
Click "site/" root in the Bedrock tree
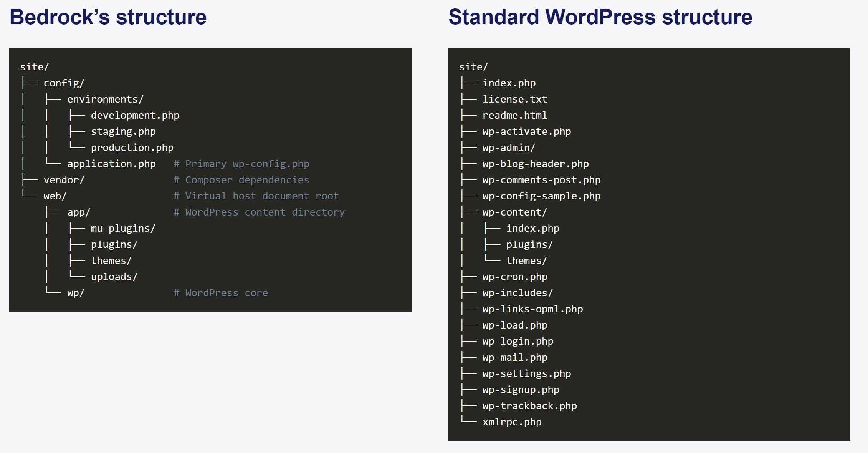(x=35, y=67)
